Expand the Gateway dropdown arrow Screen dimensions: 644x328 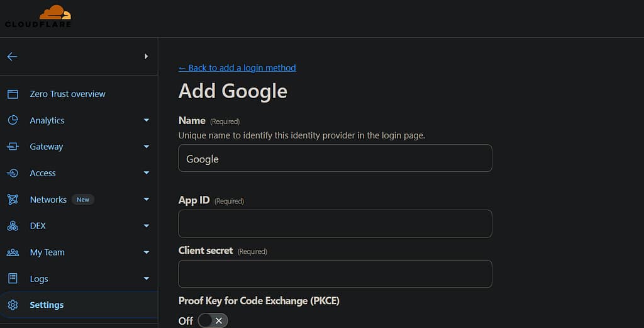(x=147, y=147)
